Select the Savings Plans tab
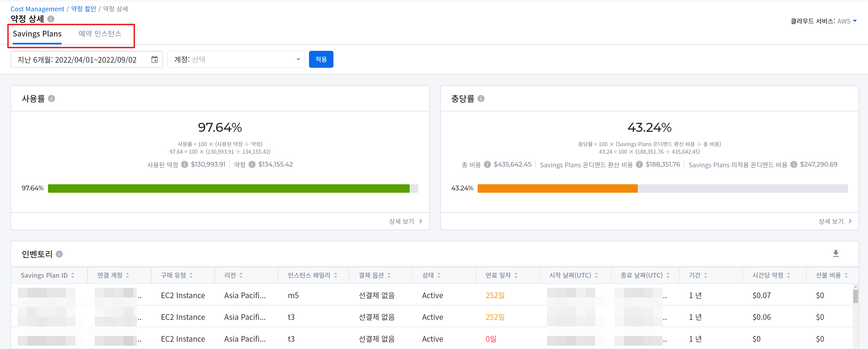The image size is (868, 349). pyautogui.click(x=37, y=34)
